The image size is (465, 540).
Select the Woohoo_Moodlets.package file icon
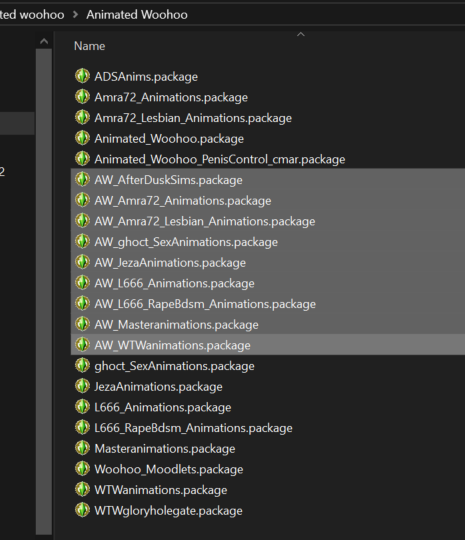(82, 468)
